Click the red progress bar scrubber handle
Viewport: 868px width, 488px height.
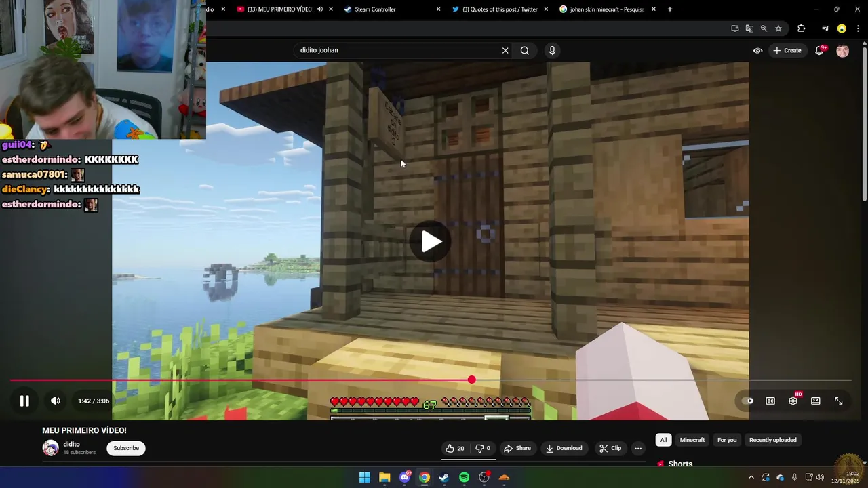tap(471, 380)
